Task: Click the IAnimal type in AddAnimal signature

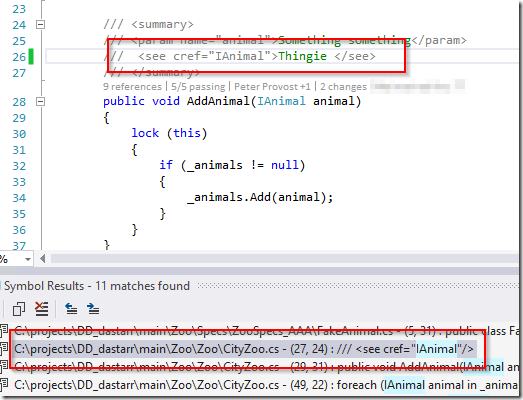Action: click(281, 101)
